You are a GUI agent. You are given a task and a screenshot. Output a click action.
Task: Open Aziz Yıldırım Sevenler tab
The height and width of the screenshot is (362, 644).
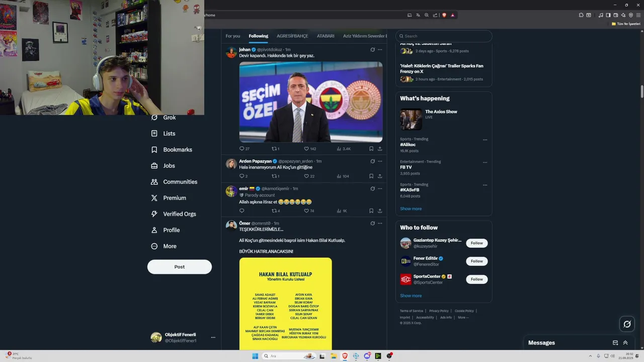pyautogui.click(x=365, y=36)
